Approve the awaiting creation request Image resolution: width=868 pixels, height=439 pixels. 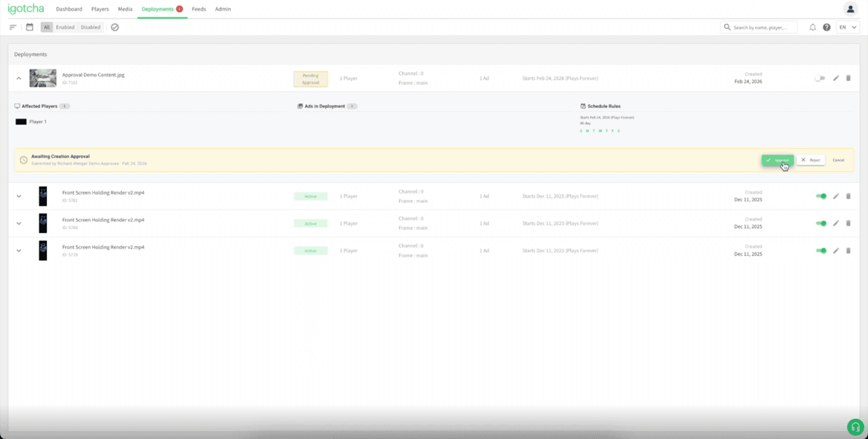pos(778,159)
